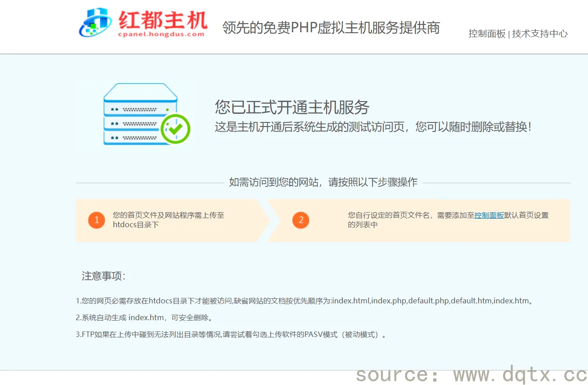Click the 如需访问到您的网站 section title
This screenshot has height=385, width=588.
(323, 183)
